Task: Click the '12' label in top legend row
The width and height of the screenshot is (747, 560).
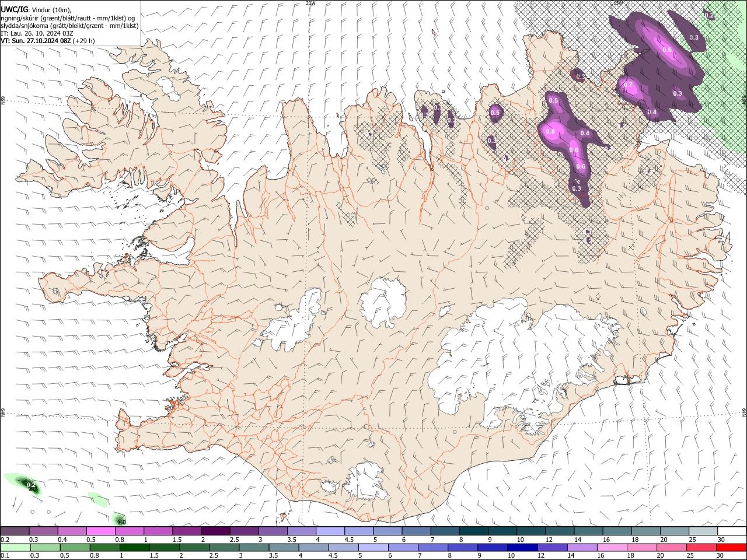Action: (x=549, y=540)
